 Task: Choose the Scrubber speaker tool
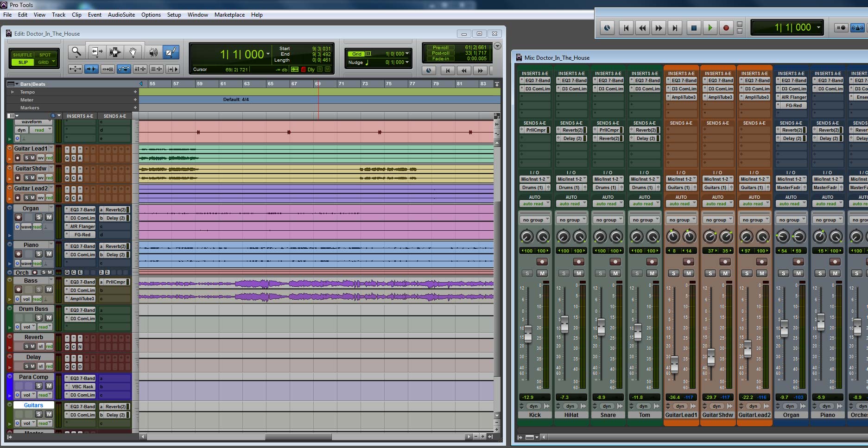pyautogui.click(x=153, y=52)
